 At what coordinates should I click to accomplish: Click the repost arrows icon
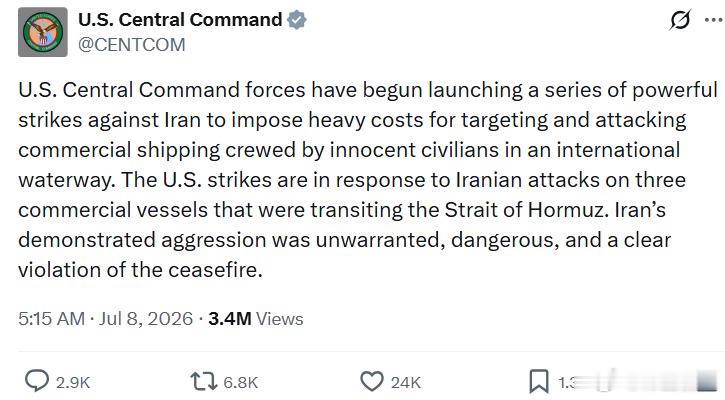(203, 382)
